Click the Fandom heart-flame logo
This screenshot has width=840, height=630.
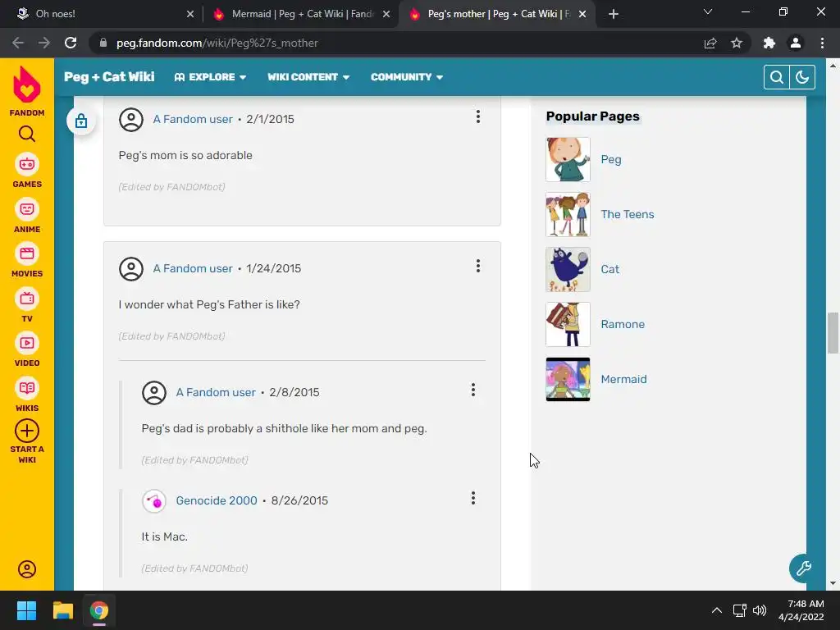point(27,84)
